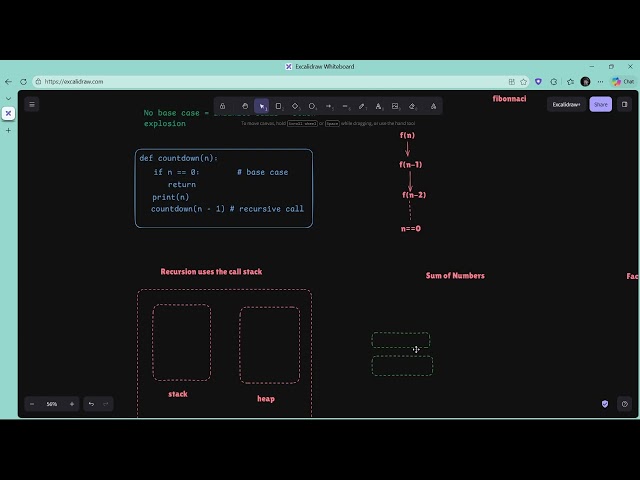This screenshot has width=640, height=480.
Task: Toggle the library sidebar panel icon
Action: (x=624, y=104)
